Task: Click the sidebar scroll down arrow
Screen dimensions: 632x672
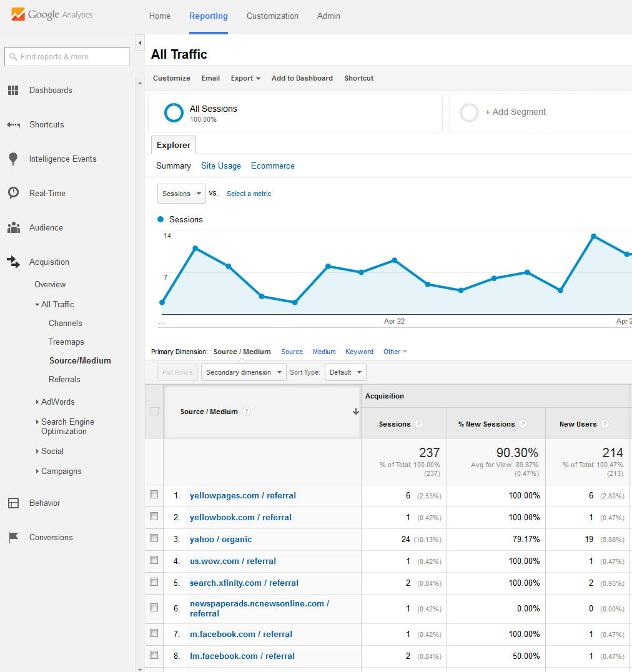Action: (140, 669)
